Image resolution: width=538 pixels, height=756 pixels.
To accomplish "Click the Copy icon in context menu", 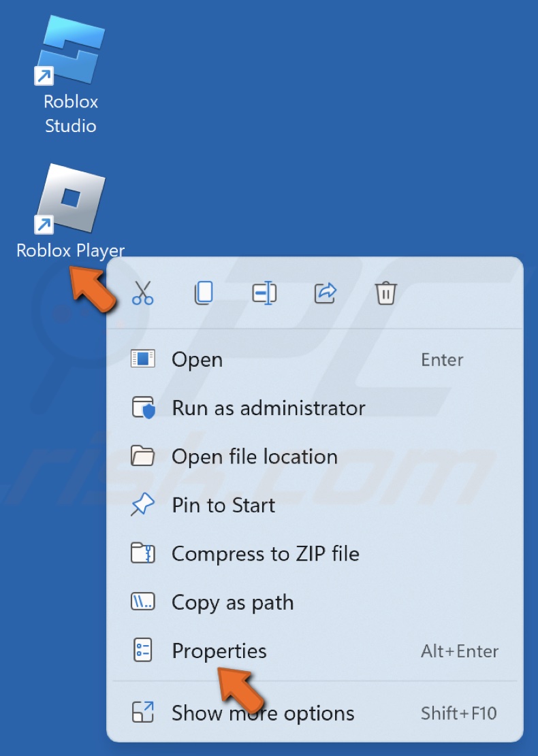I will (x=203, y=293).
